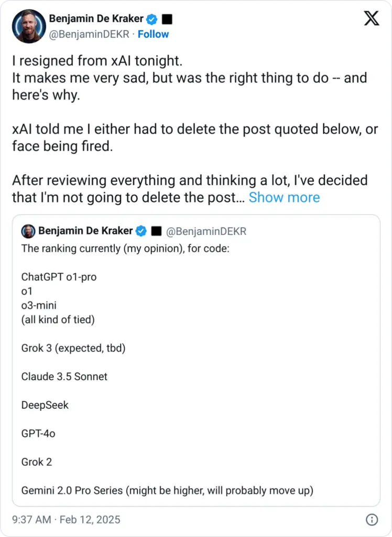Click the verified badge in the quoted post
This screenshot has width=392, height=537.
141,231
